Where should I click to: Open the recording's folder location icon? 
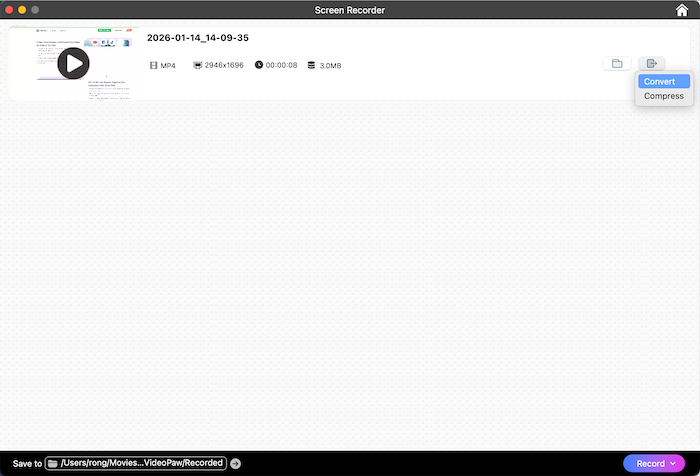click(x=617, y=64)
